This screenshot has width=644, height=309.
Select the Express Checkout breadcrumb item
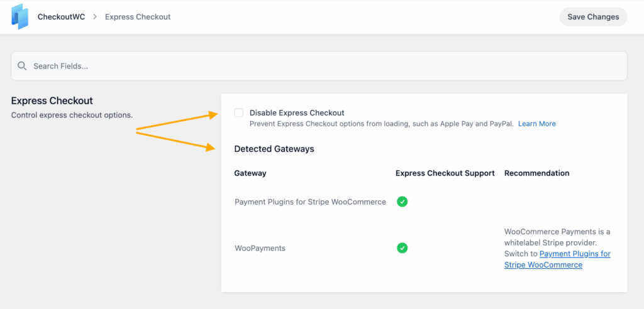click(x=138, y=17)
